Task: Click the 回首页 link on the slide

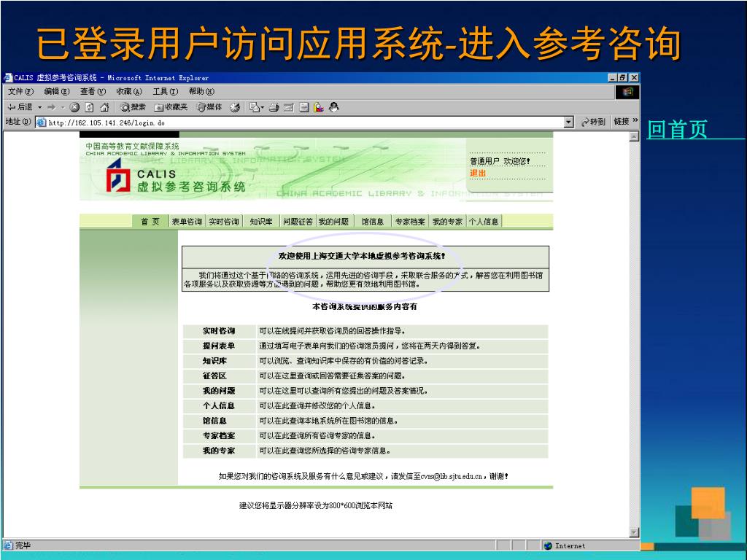Action: (677, 129)
